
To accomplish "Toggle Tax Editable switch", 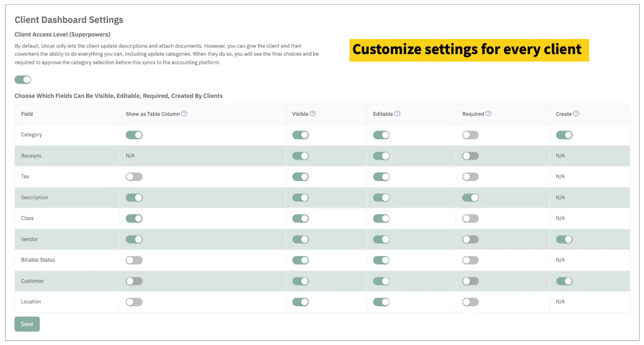I will click(381, 177).
